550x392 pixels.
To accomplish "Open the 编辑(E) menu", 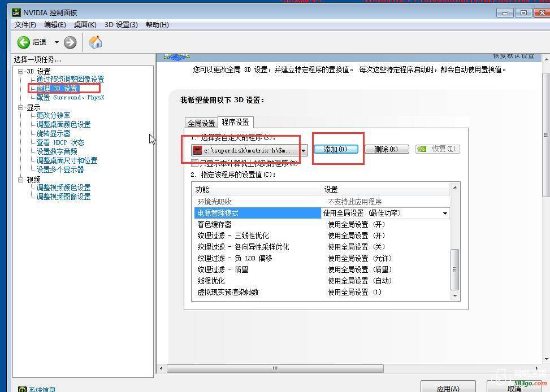I will [x=55, y=25].
